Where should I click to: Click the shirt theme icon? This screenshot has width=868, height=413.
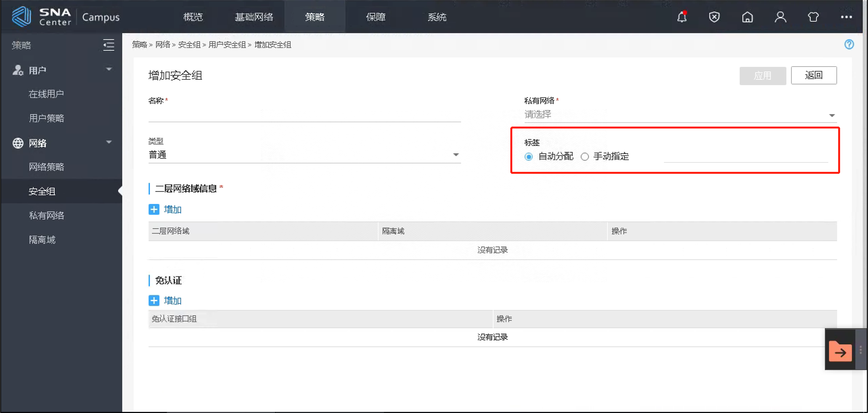pos(813,17)
